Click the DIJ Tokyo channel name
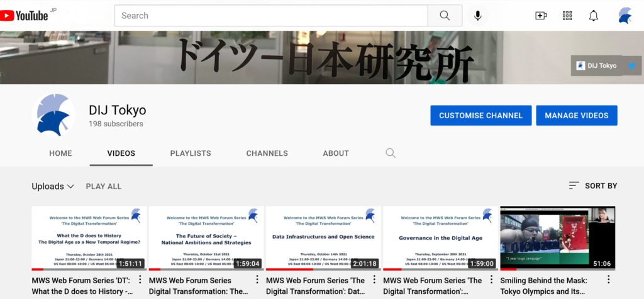 118,110
